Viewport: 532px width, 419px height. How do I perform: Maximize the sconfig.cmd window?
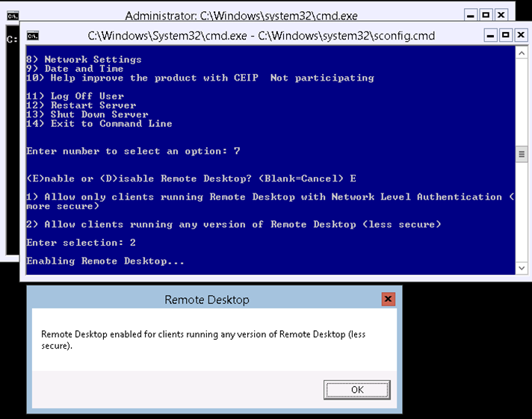(506, 35)
